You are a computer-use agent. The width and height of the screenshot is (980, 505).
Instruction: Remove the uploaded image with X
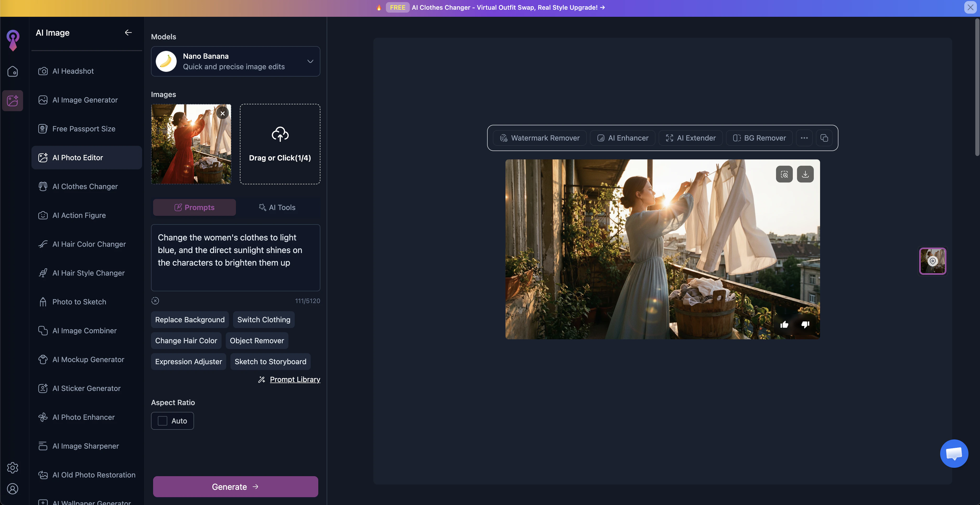click(x=223, y=114)
